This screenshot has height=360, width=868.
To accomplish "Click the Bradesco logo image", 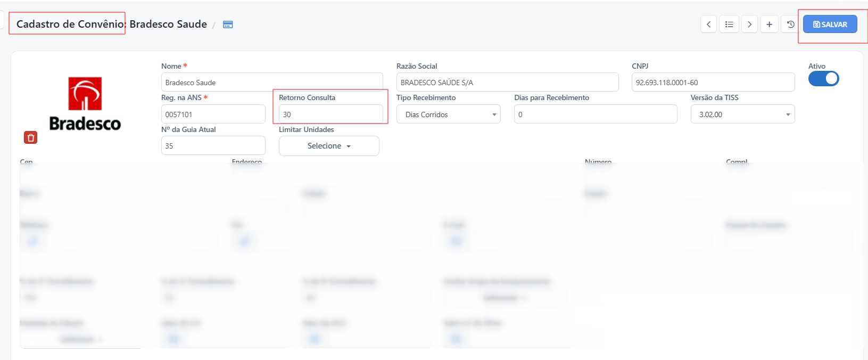I will click(85, 104).
